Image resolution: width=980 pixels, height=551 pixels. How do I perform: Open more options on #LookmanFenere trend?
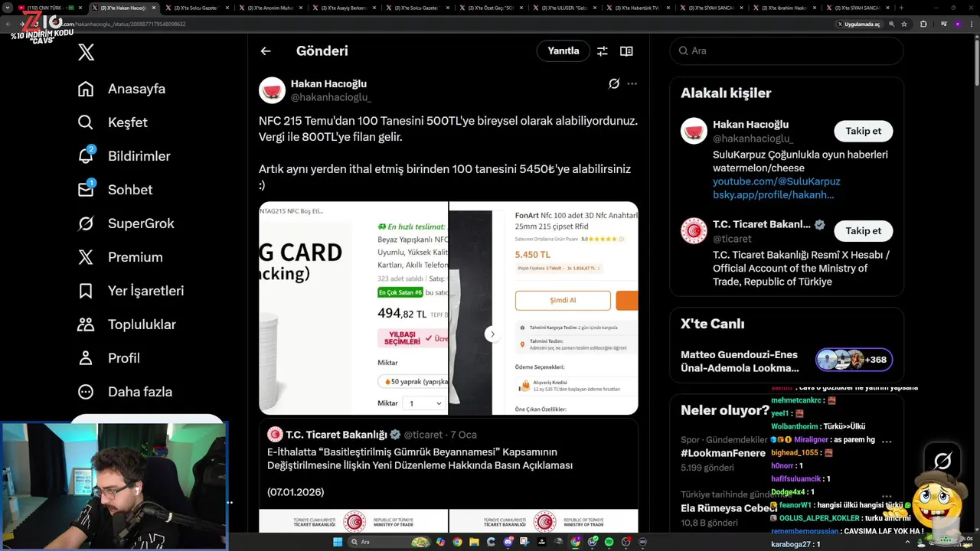[887, 442]
